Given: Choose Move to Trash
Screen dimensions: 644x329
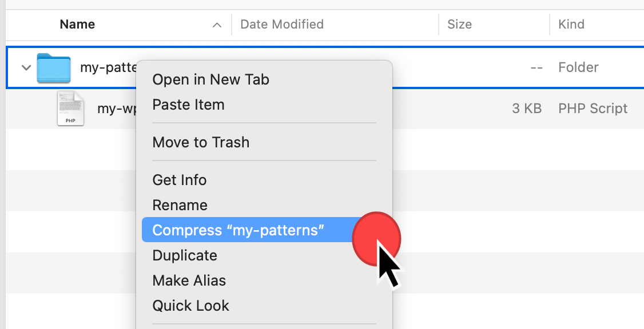Looking at the screenshot, I should point(201,142).
